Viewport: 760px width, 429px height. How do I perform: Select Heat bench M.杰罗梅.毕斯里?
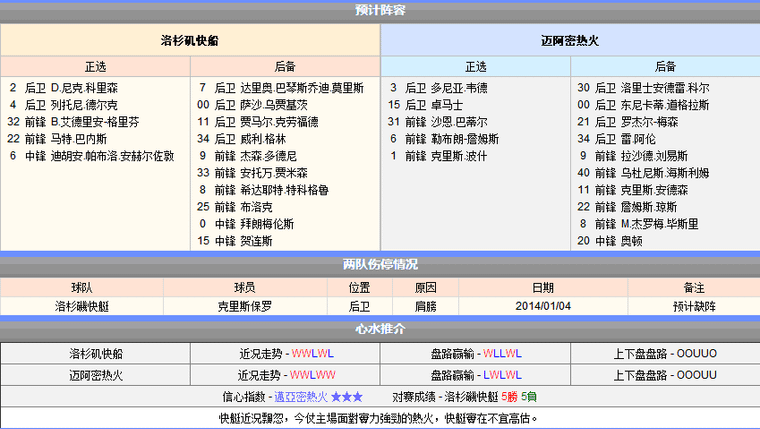tap(639, 223)
